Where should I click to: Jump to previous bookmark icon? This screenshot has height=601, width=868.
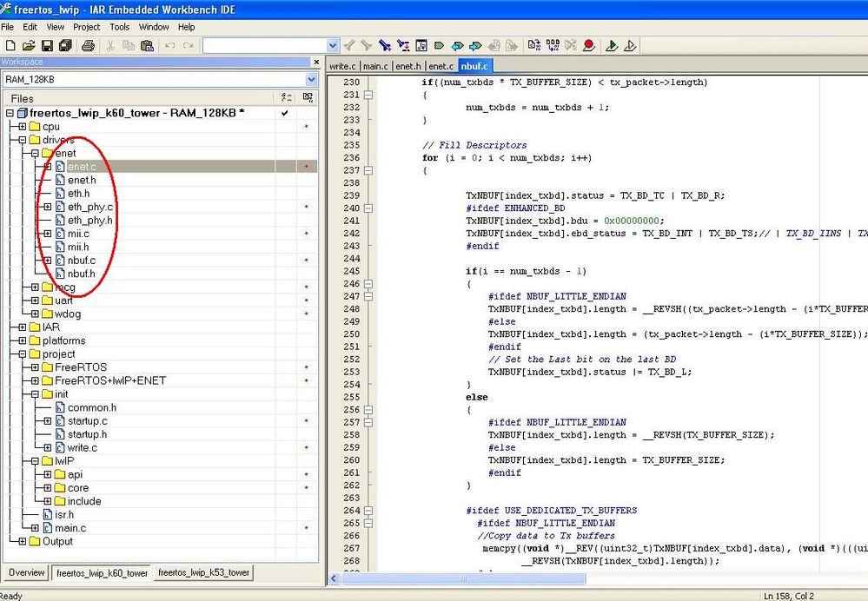coord(457,45)
